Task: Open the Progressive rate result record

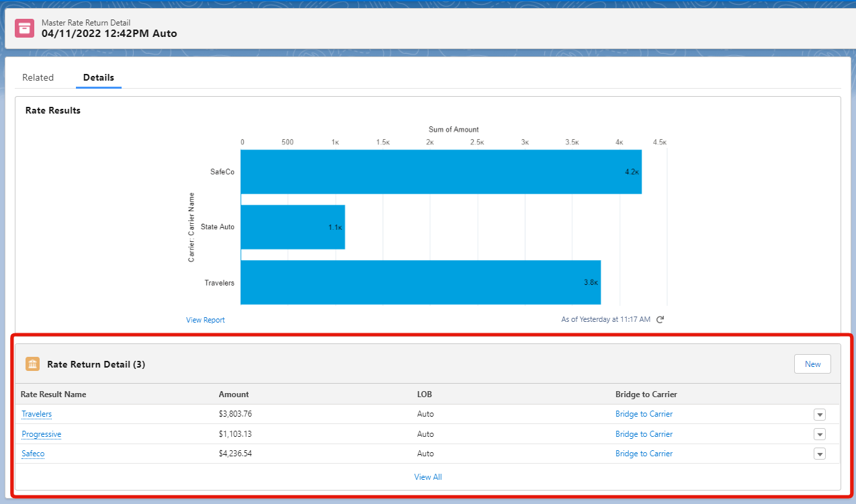Action: pyautogui.click(x=41, y=434)
